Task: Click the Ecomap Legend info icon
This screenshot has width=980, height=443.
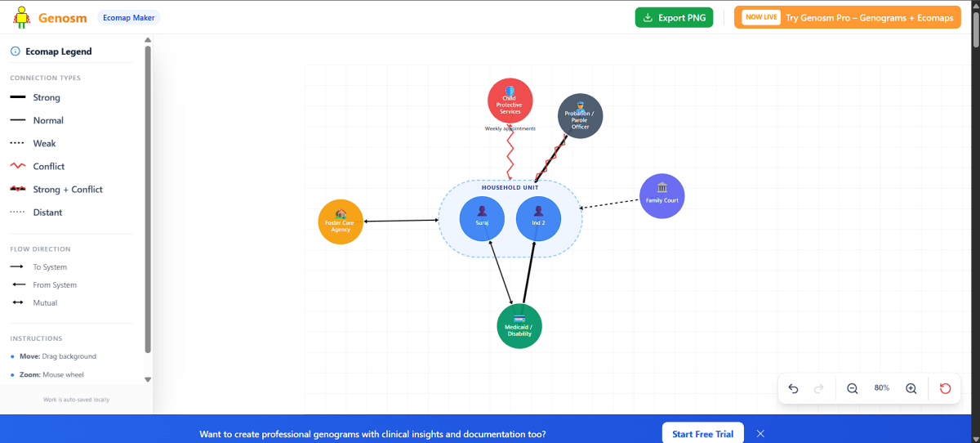Action: click(16, 51)
